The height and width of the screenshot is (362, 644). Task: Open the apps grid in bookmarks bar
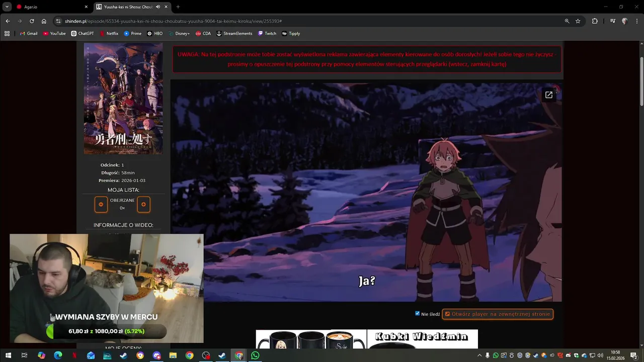[x=7, y=34]
